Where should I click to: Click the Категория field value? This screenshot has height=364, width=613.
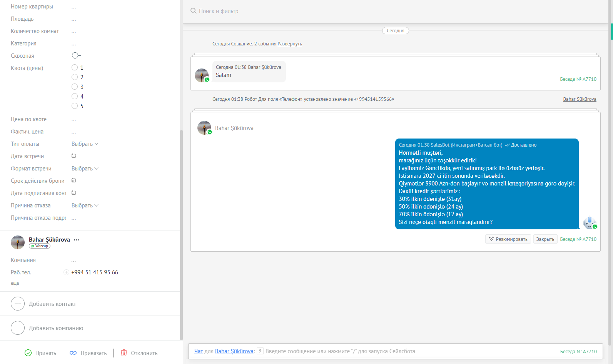(74, 44)
